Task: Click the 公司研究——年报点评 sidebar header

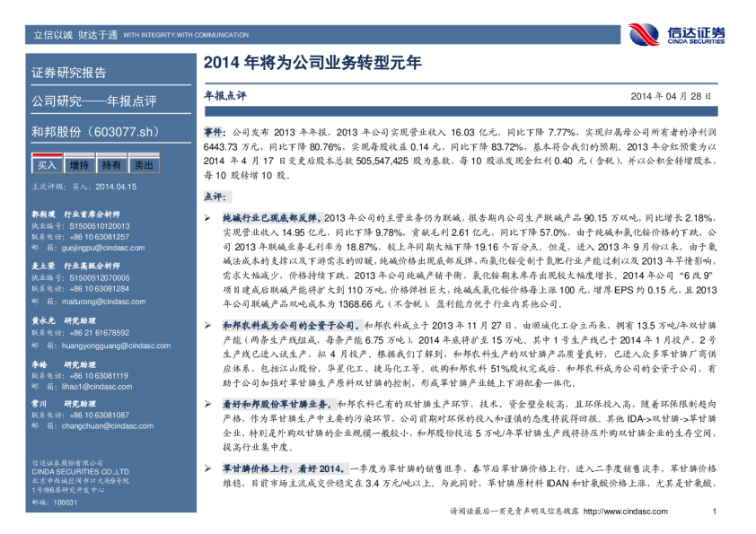Action: tap(94, 101)
